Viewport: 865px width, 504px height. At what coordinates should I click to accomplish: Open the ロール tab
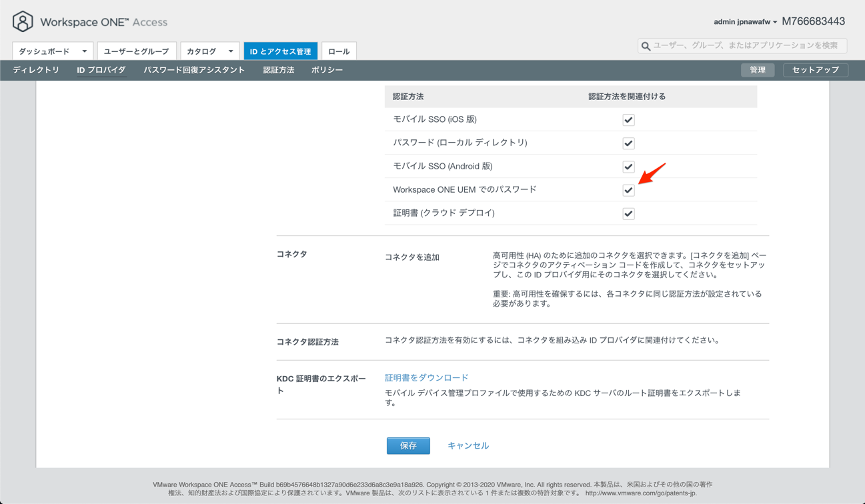[339, 51]
